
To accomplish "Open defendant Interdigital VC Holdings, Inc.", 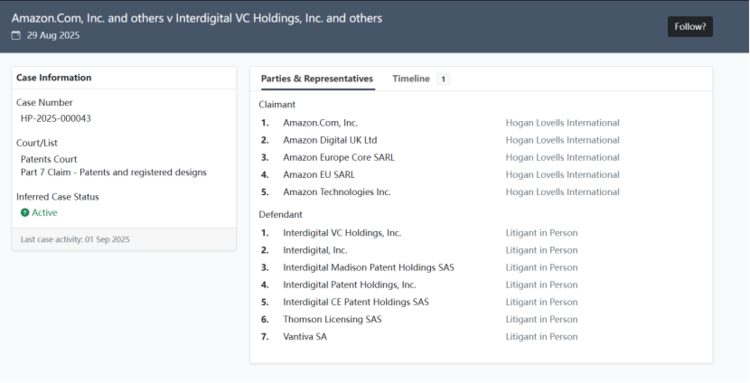I will pos(342,233).
